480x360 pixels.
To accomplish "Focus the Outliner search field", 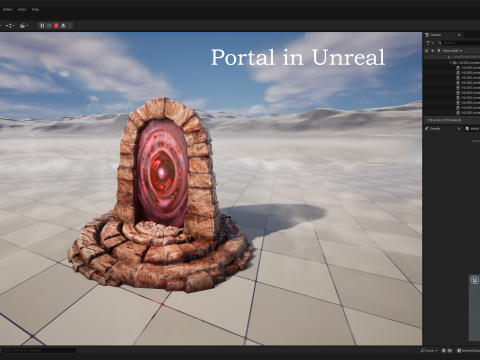I will point(459,43).
